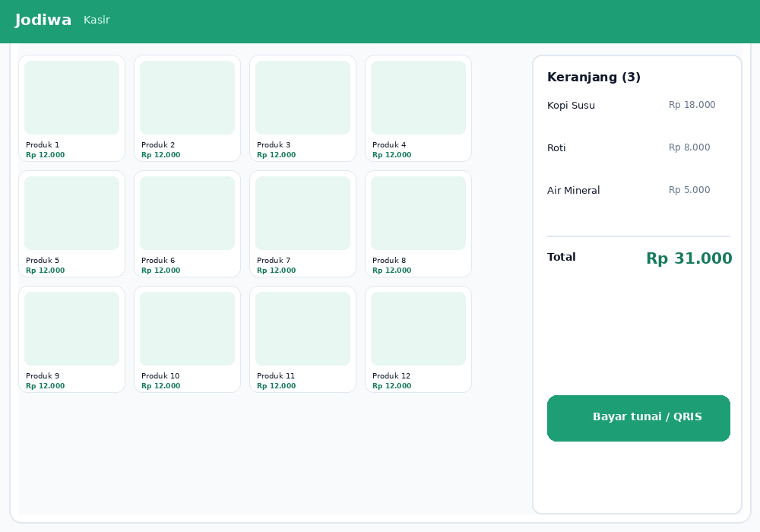760x532 pixels.
Task: Select Air Mineral in the cart
Action: click(573, 191)
